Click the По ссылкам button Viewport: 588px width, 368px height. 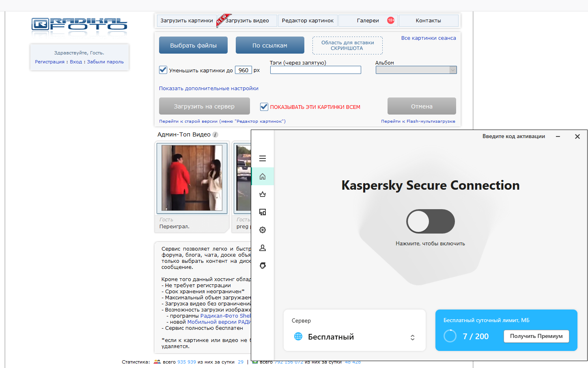[270, 45]
